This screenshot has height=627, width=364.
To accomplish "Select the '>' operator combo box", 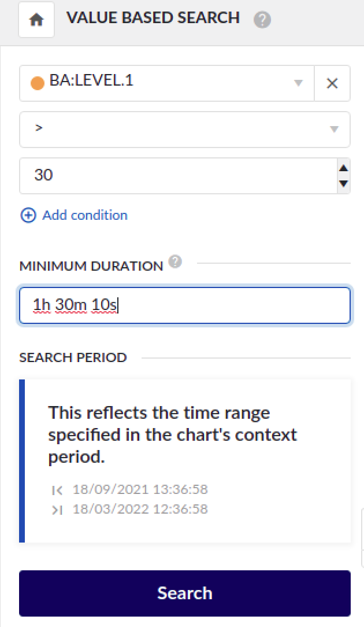I will coord(173,130).
